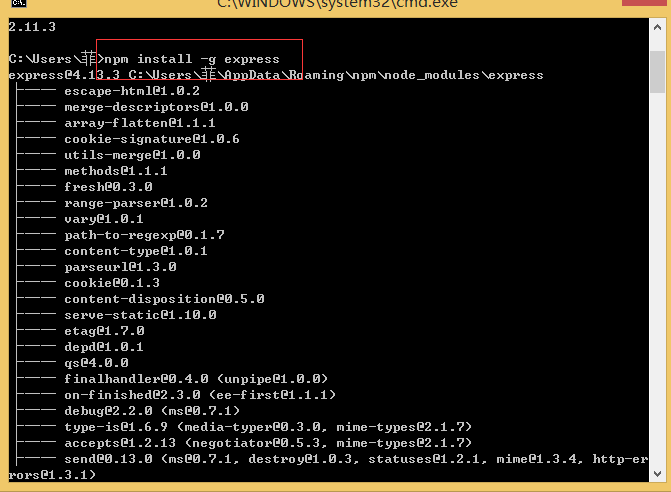Click the wrapped text rors@1.3.1)

tap(52, 475)
